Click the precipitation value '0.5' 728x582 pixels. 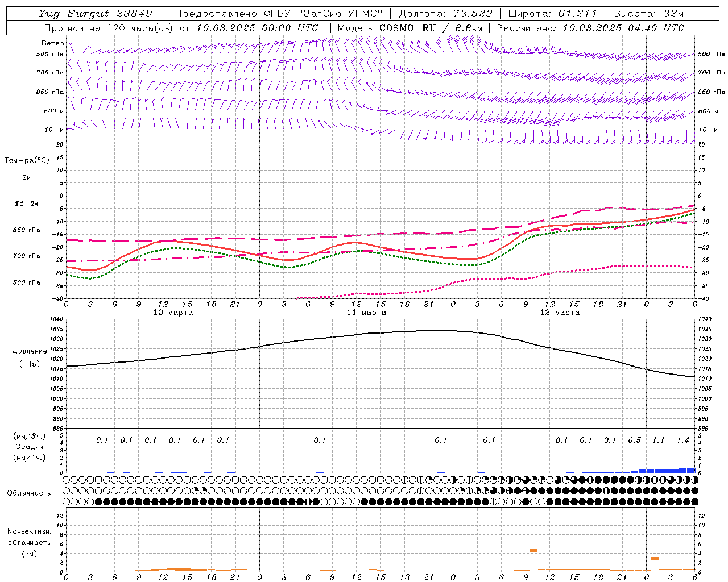click(634, 440)
